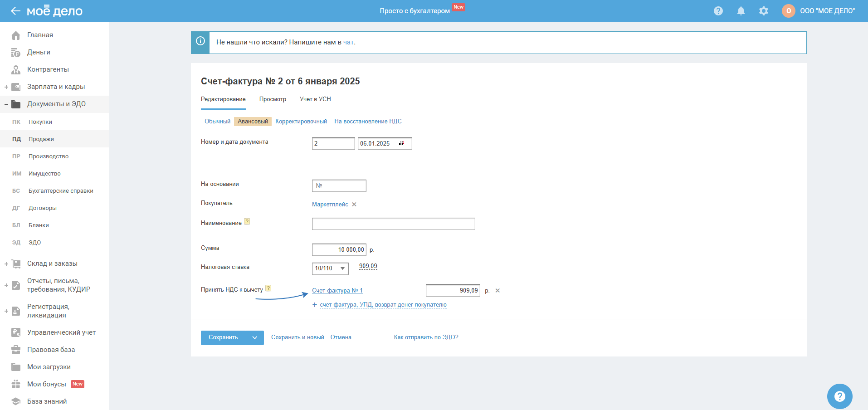Open the чат link in the banner
This screenshot has height=410, width=868.
point(348,42)
